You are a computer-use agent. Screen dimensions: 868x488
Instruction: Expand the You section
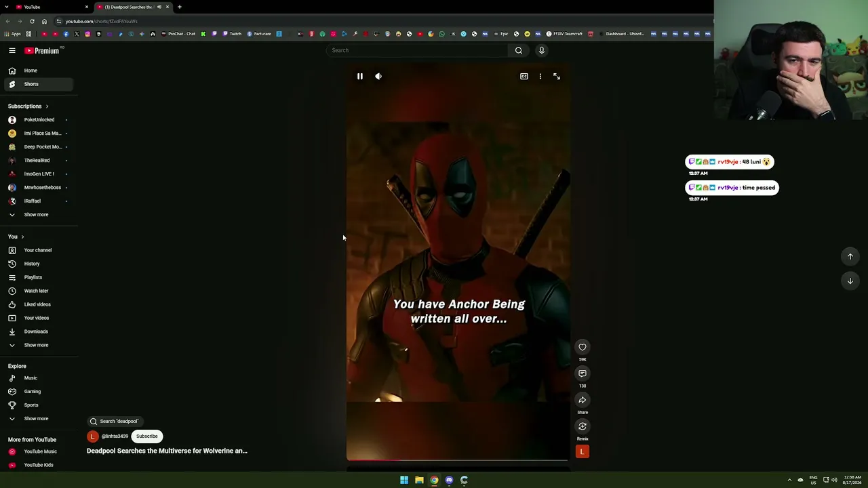pyautogui.click(x=16, y=237)
